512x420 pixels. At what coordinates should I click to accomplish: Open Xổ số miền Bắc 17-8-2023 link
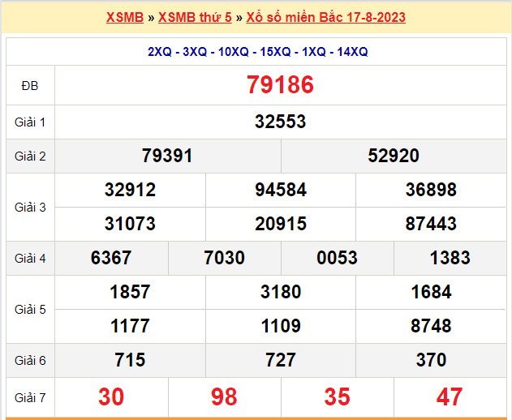click(x=326, y=17)
